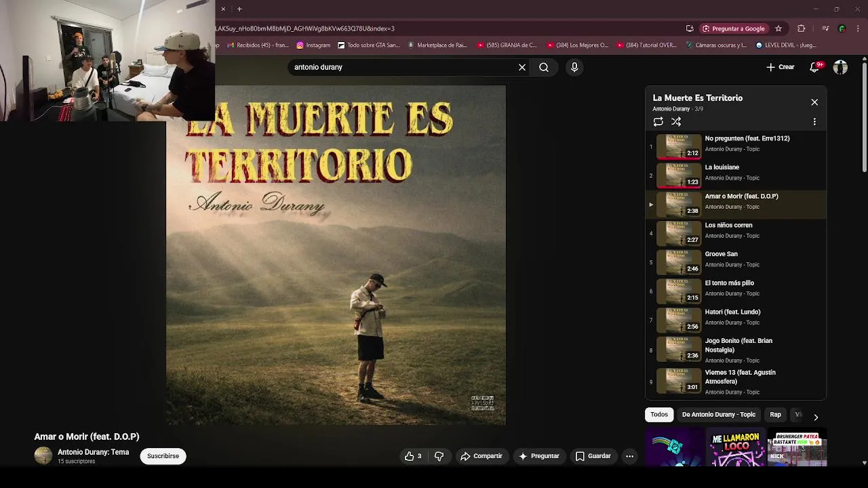Click the Preguntar button below the video
This screenshot has width=868, height=488.
[x=539, y=456]
